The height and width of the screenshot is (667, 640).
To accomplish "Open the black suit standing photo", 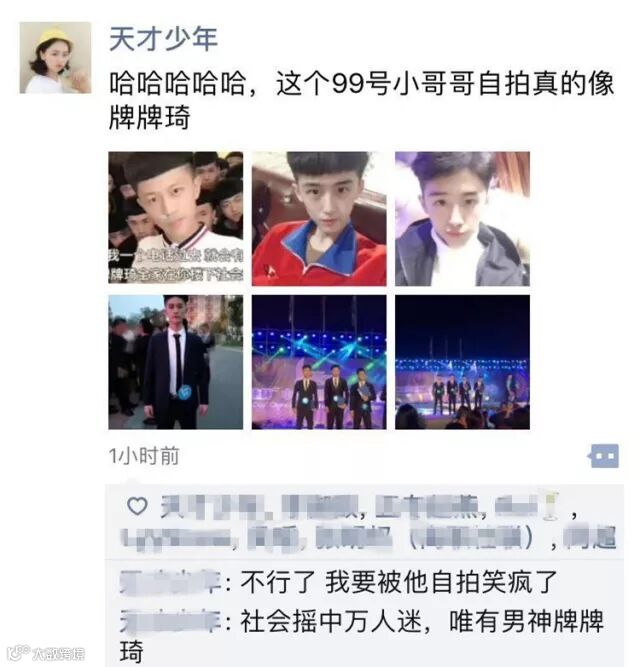I will [x=176, y=362].
